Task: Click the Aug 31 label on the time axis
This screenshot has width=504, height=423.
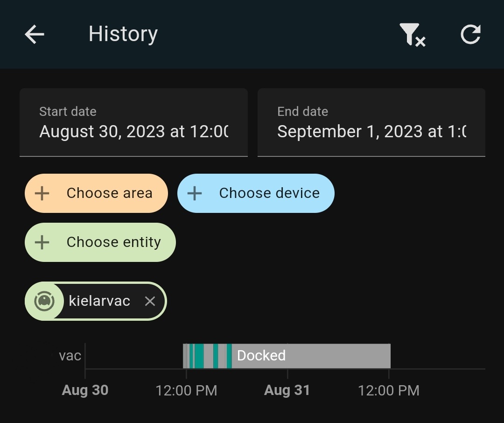Action: [286, 390]
